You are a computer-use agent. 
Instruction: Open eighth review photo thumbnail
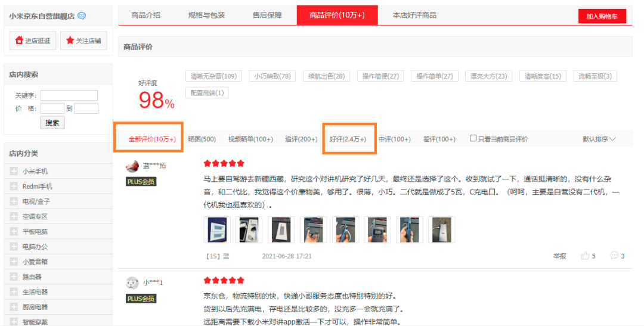(x=441, y=229)
